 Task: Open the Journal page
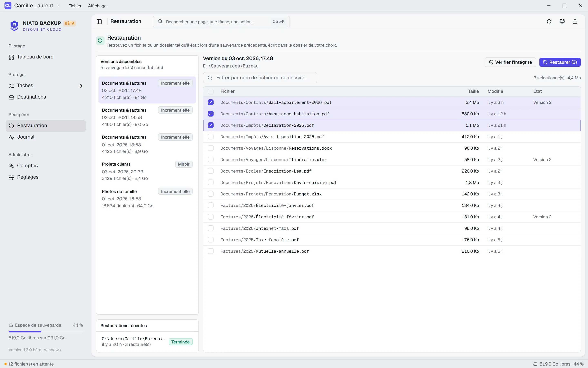[x=46, y=137]
